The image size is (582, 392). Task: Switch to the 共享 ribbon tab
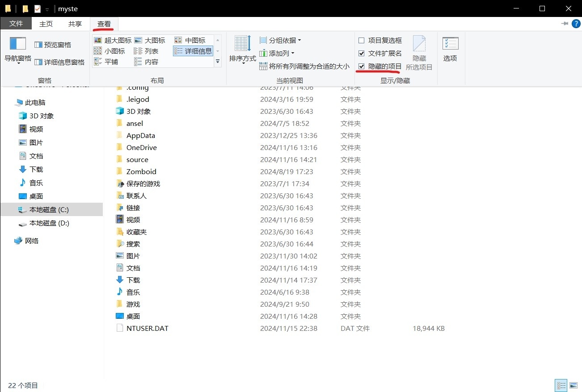[x=75, y=24]
